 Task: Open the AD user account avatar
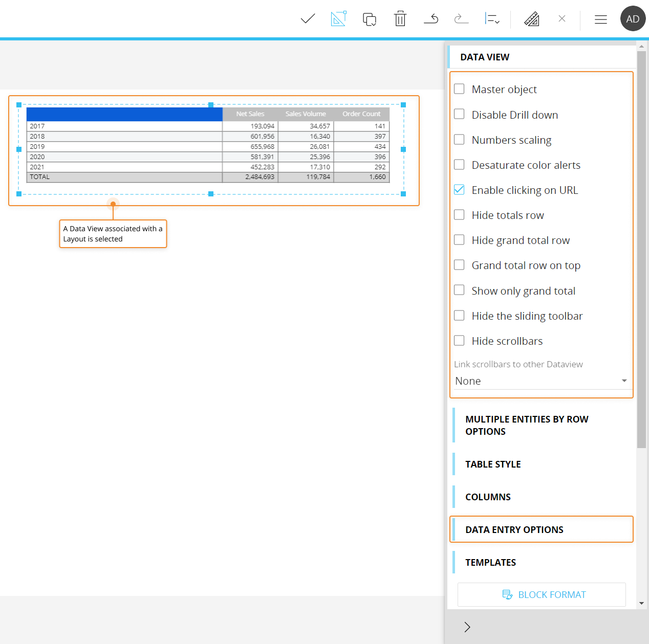point(633,18)
